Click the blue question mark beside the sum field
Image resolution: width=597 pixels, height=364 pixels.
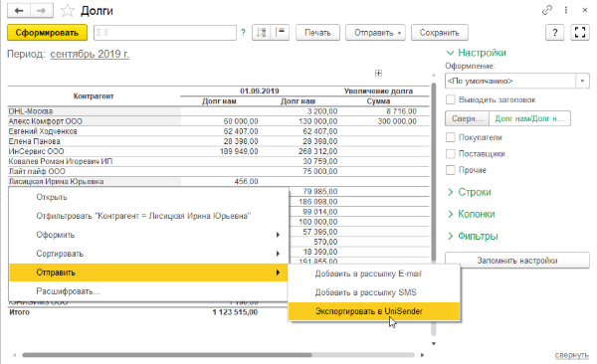tap(244, 33)
